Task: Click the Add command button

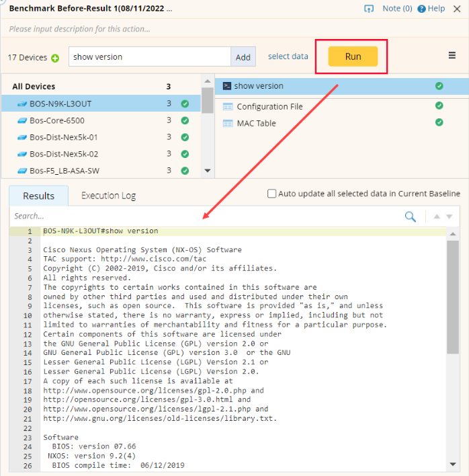Action: click(243, 56)
